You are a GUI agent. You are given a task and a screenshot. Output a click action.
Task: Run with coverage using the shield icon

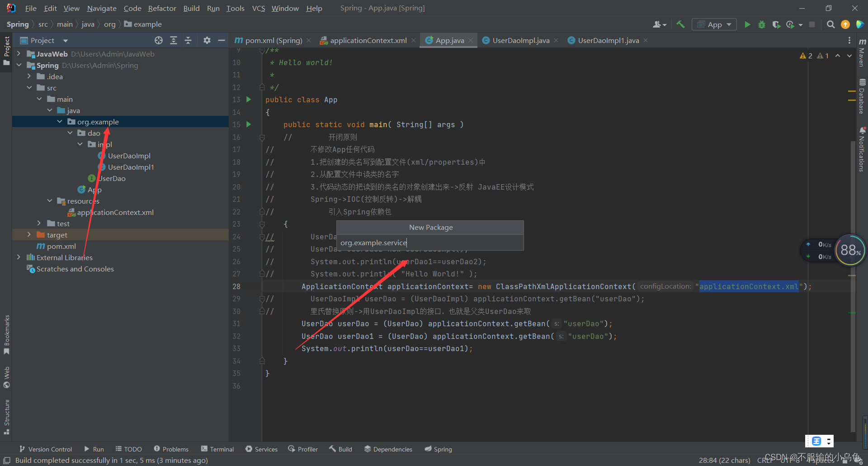click(x=776, y=24)
